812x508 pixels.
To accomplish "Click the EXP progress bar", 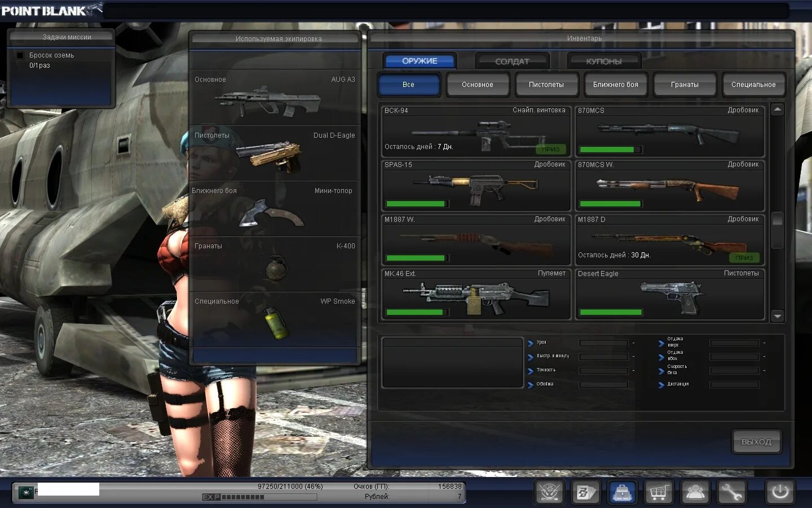I will tap(269, 497).
